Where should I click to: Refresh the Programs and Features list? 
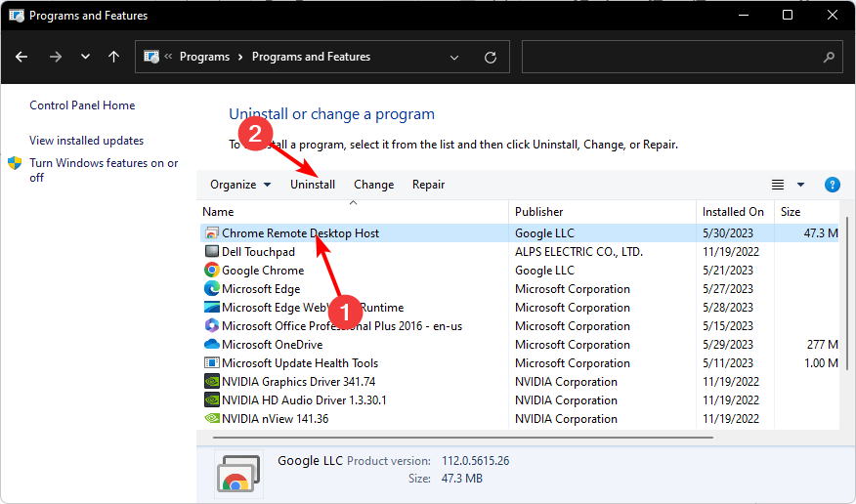point(491,58)
